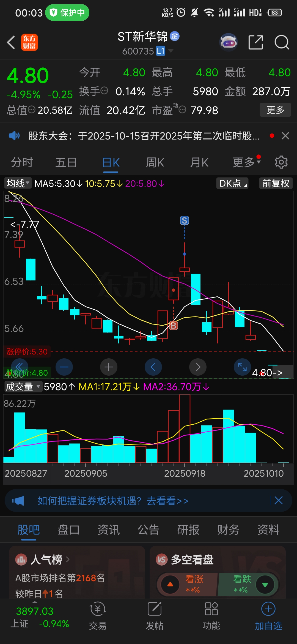
Task: Open the 成交量 indicator dropdown
Action: click(23, 387)
